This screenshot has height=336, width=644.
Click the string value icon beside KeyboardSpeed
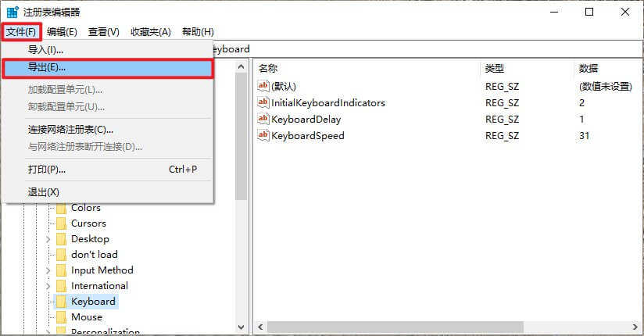tap(263, 136)
